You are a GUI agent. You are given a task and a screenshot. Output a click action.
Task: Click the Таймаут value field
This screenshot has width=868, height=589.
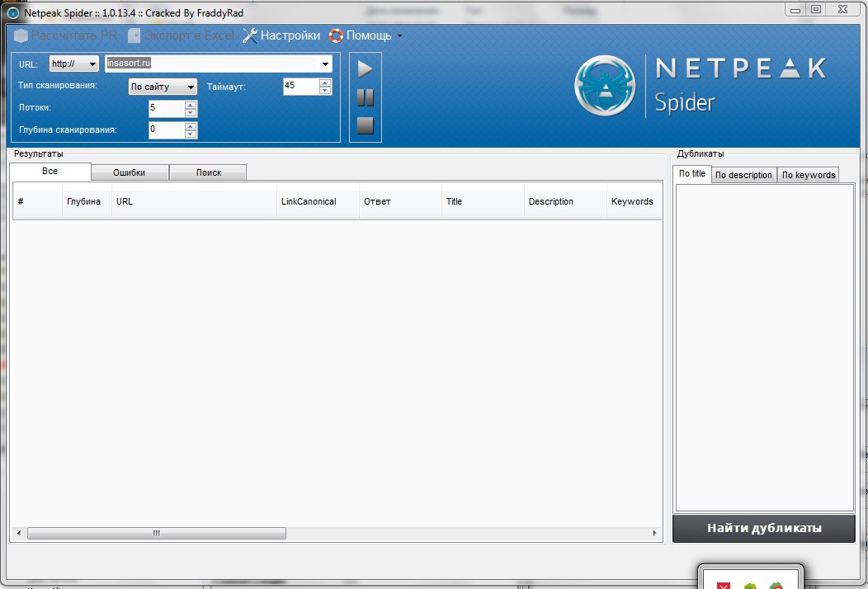(301, 86)
